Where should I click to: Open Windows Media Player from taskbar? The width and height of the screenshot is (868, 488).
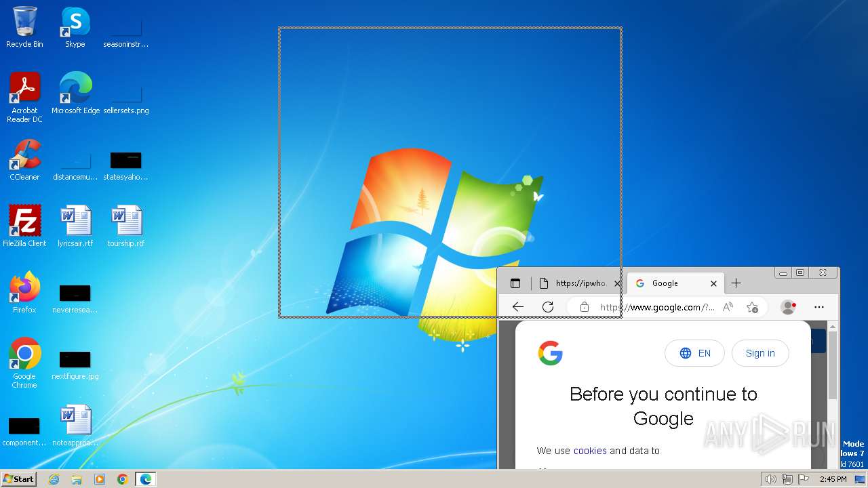click(100, 479)
